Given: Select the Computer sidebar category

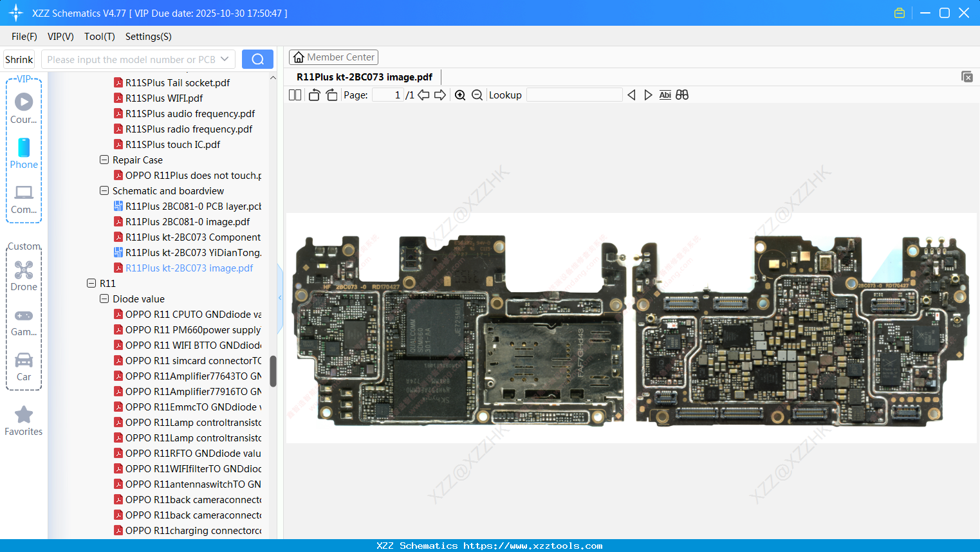Looking at the screenshot, I should coord(24,199).
